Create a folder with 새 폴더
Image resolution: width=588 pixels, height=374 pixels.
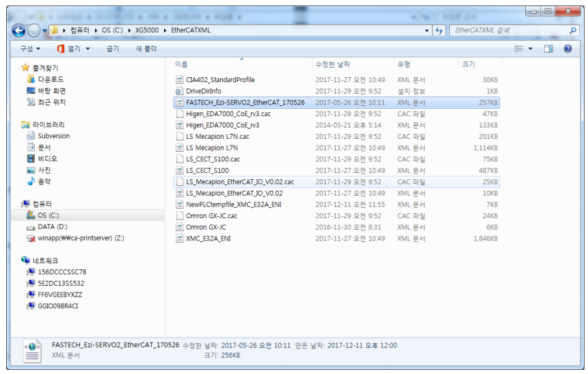(x=146, y=49)
